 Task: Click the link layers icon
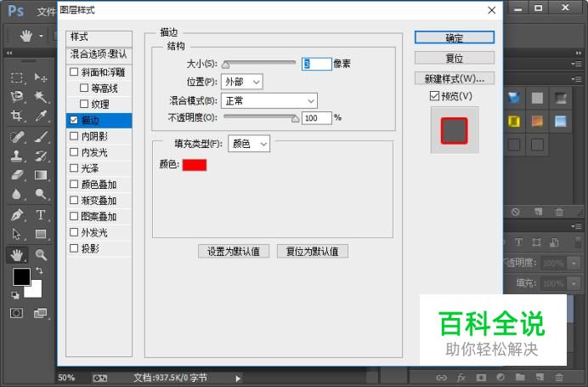(441, 378)
